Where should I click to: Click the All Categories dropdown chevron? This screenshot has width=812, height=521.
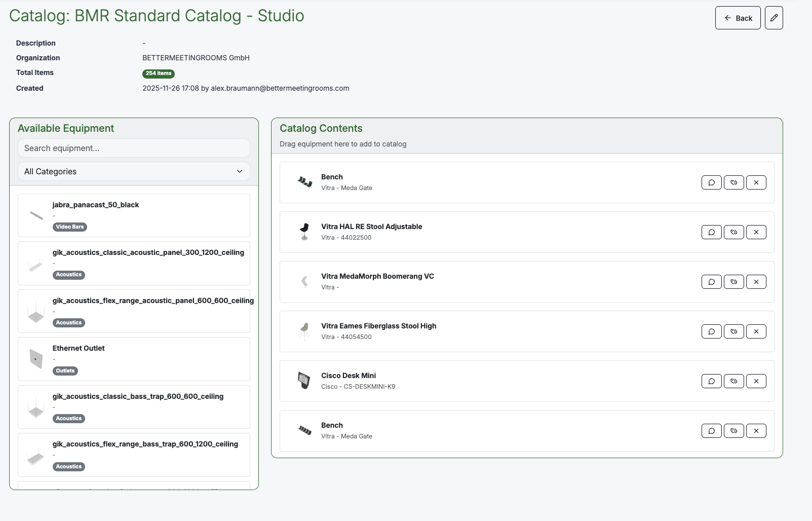(240, 171)
